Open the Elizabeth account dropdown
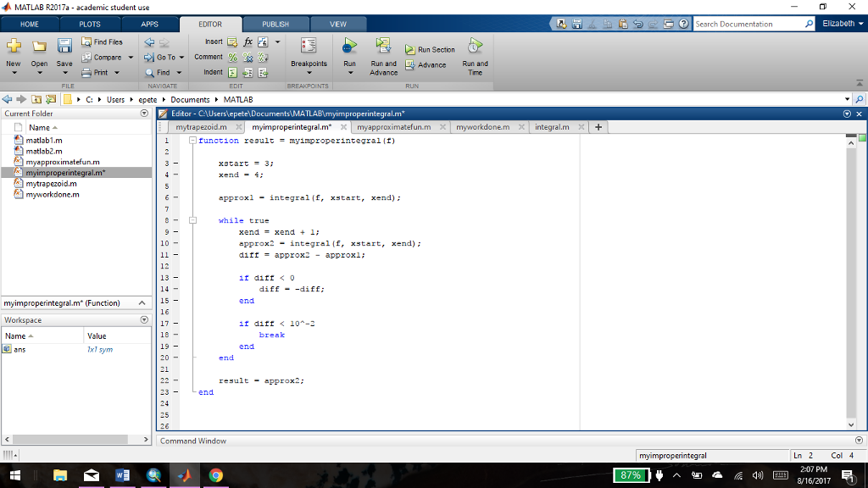The height and width of the screenshot is (488, 868). coord(841,24)
